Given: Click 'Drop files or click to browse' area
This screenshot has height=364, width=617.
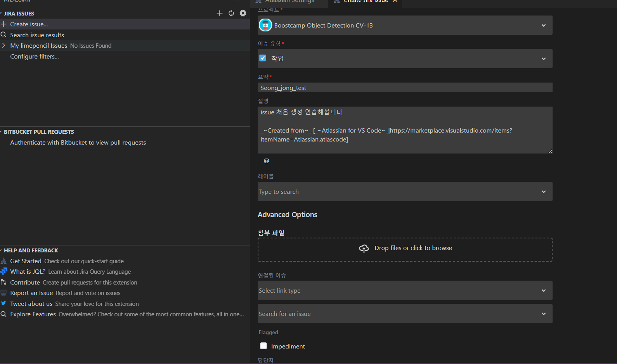Looking at the screenshot, I should (x=405, y=250).
